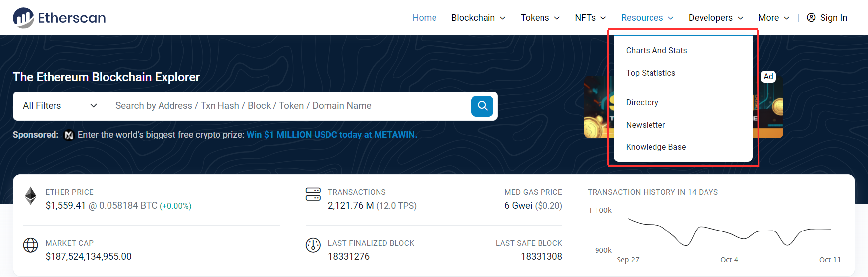Expand the Tokens menu
The image size is (868, 277).
(540, 18)
